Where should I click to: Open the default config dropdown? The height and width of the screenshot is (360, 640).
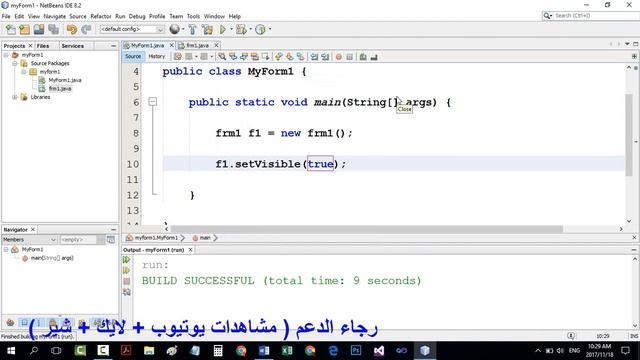coord(132,29)
